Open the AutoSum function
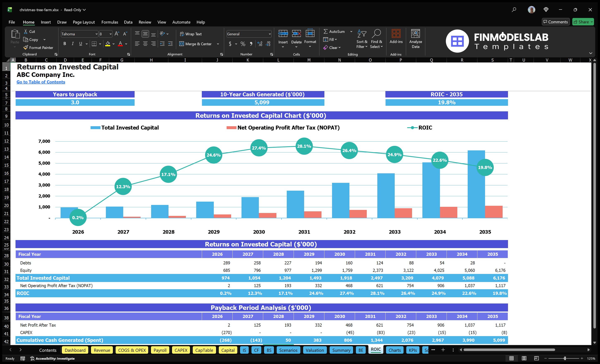Viewport: 600px width, 364px height. [336, 31]
